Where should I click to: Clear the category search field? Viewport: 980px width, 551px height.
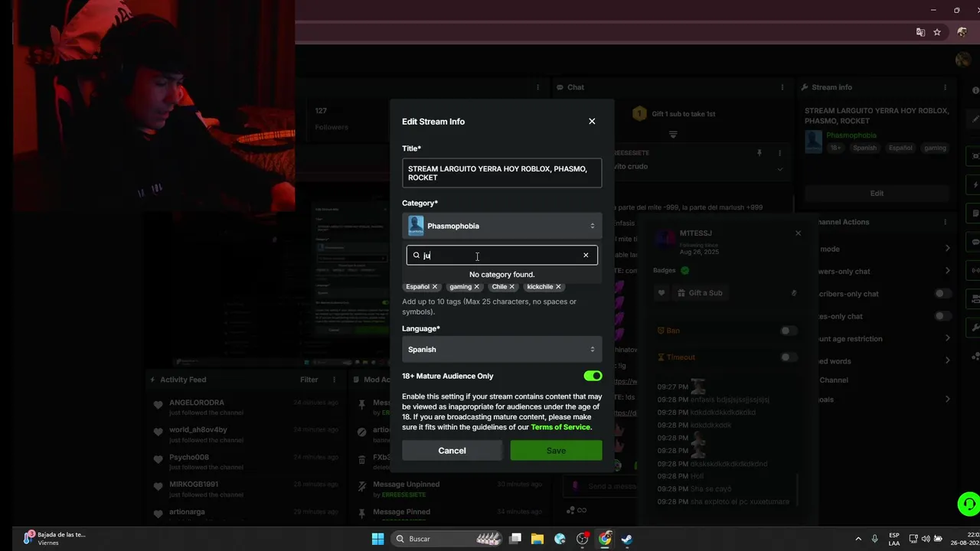click(586, 255)
